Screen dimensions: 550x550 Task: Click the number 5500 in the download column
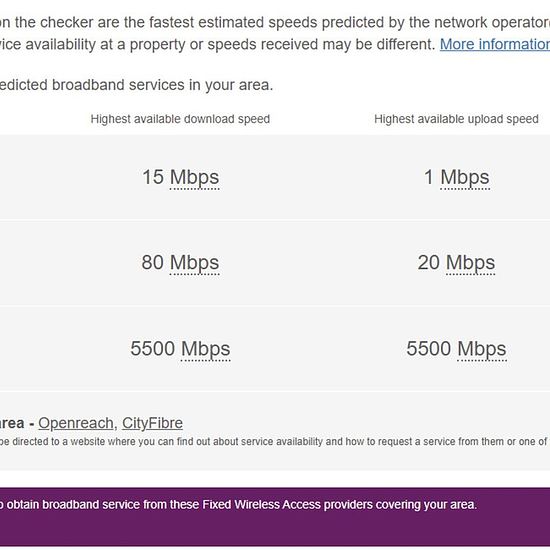click(x=153, y=349)
